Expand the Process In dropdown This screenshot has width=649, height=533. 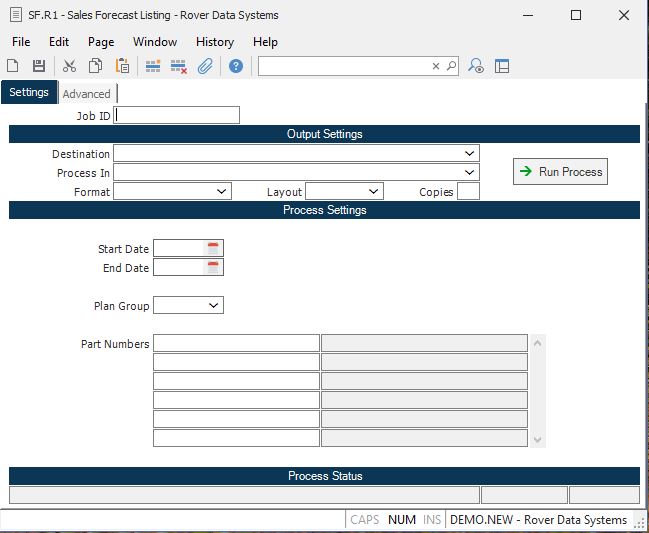click(470, 172)
